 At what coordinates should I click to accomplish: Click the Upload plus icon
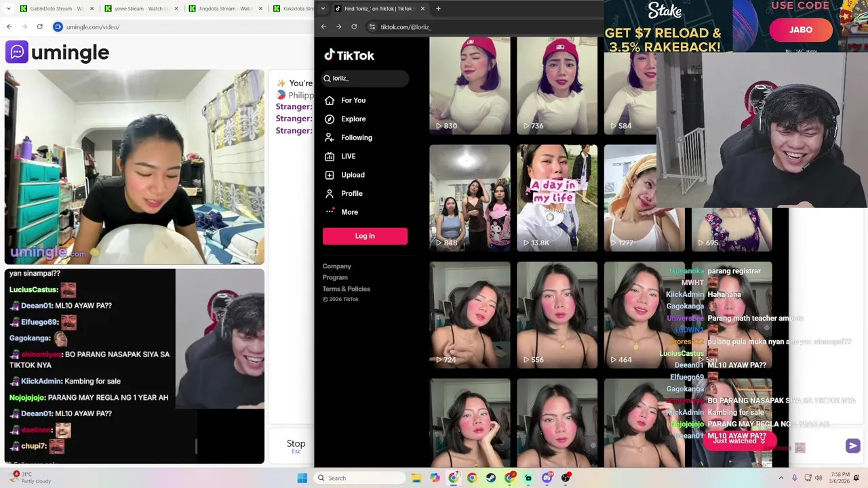point(330,175)
